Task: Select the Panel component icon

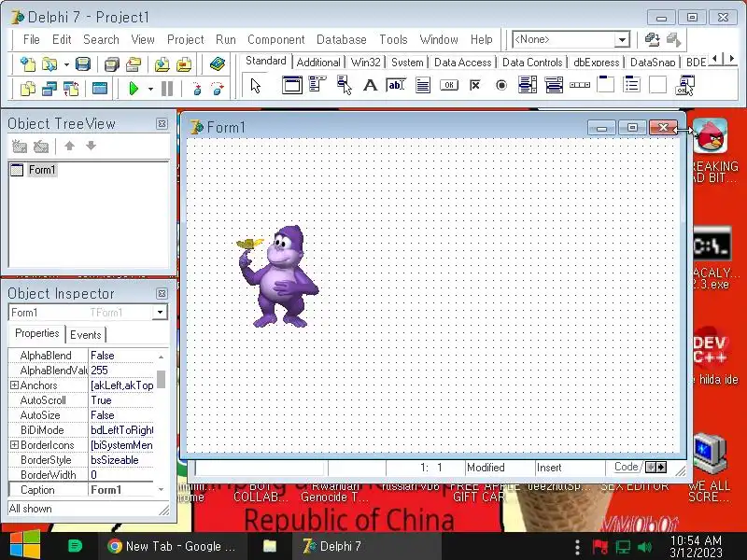Action: [658, 85]
